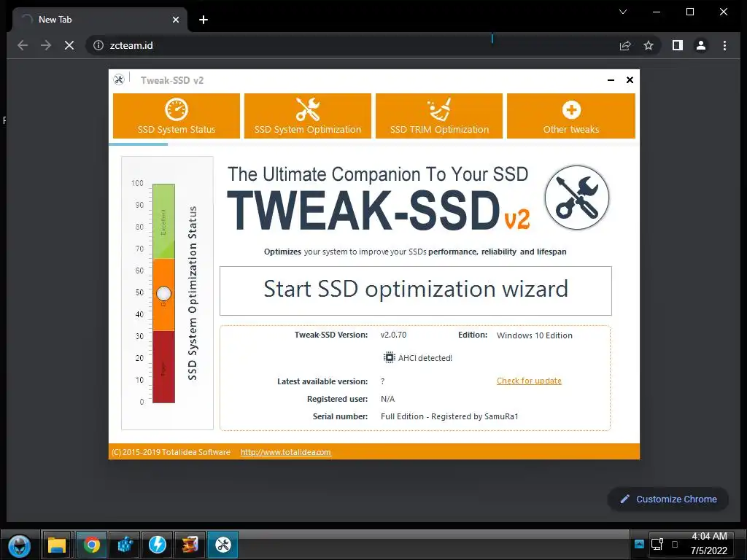Close the New Tab tab
This screenshot has height=560, width=747.
click(176, 20)
